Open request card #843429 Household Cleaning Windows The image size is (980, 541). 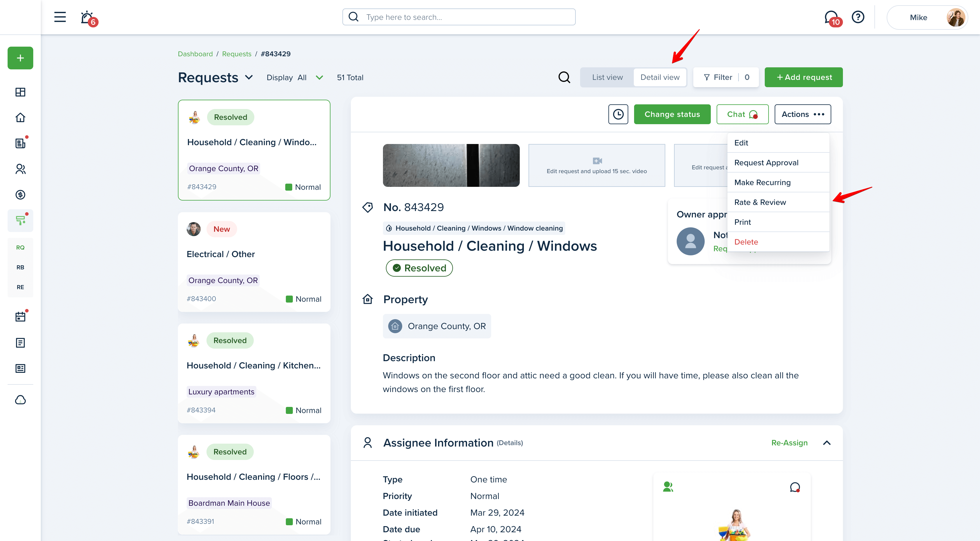[254, 150]
